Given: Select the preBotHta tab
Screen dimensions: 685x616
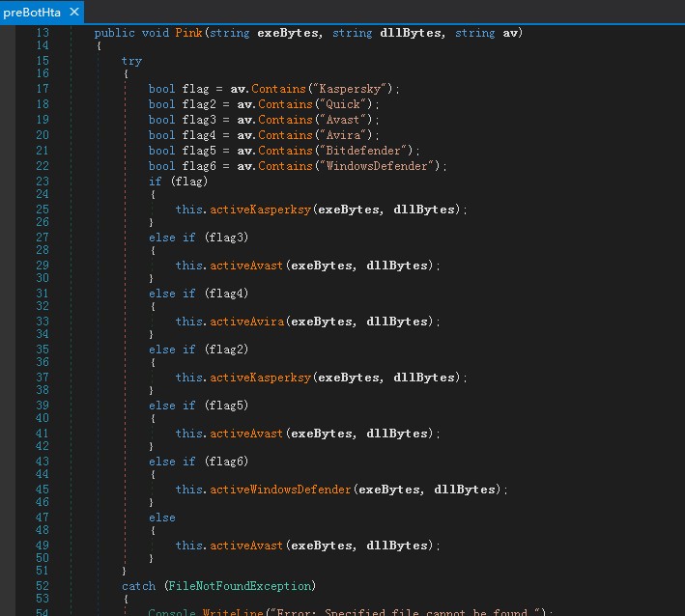Looking at the screenshot, I should (32, 12).
